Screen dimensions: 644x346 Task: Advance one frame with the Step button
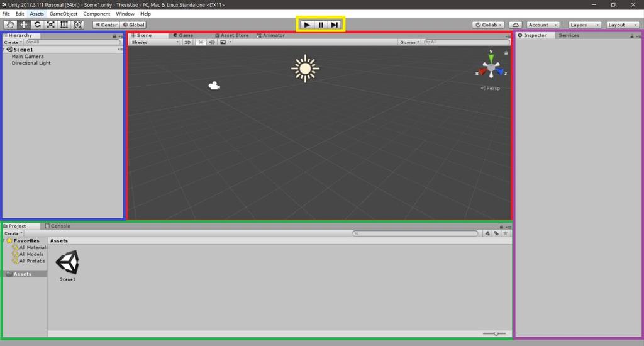click(x=335, y=25)
